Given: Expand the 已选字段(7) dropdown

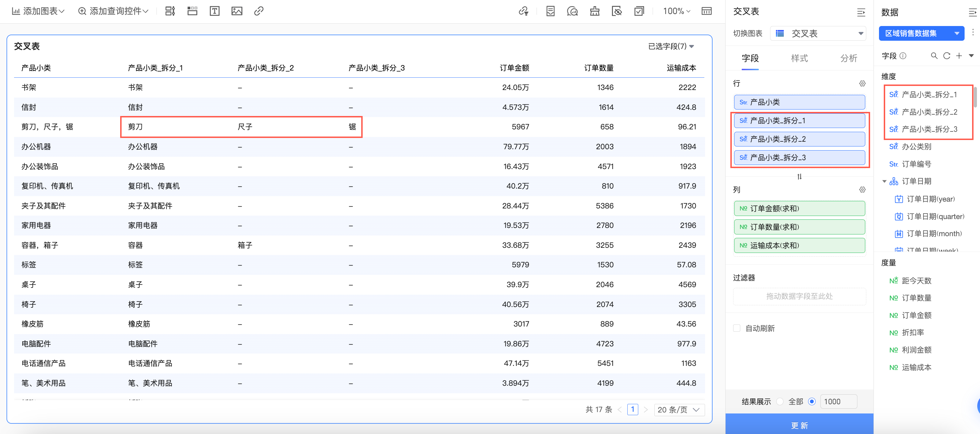Looking at the screenshot, I should [671, 47].
